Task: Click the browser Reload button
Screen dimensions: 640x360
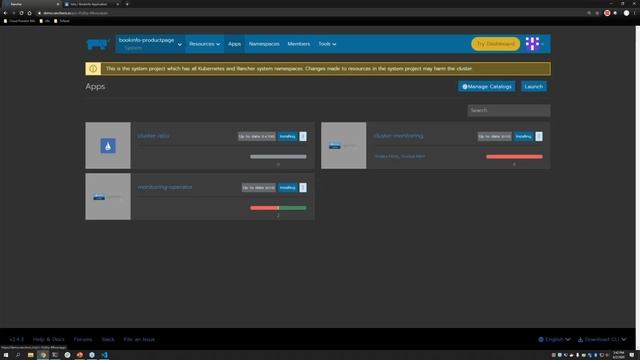Action: pyautogui.click(x=21, y=13)
